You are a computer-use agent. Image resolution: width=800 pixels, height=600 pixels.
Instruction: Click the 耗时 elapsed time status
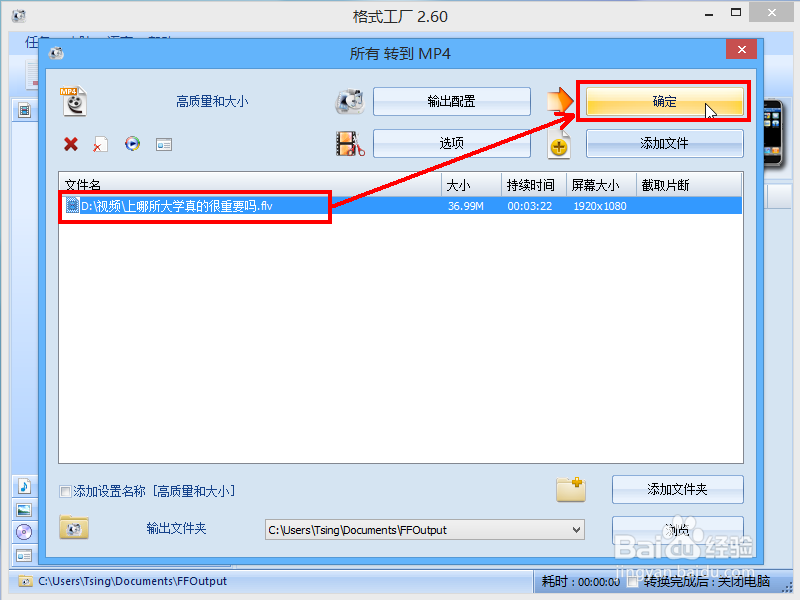tap(581, 582)
